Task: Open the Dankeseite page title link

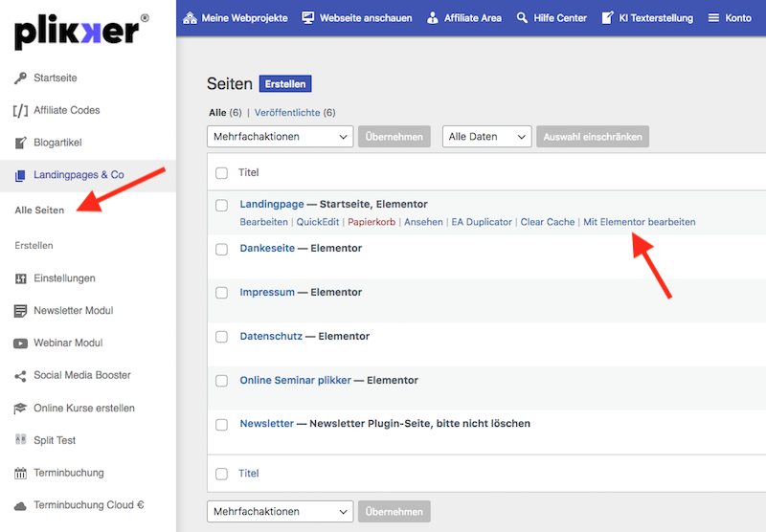Action: click(x=267, y=249)
